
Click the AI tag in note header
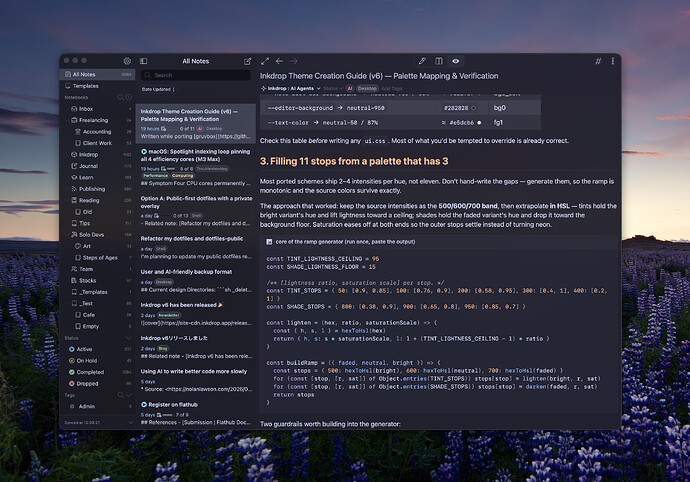[x=350, y=88]
